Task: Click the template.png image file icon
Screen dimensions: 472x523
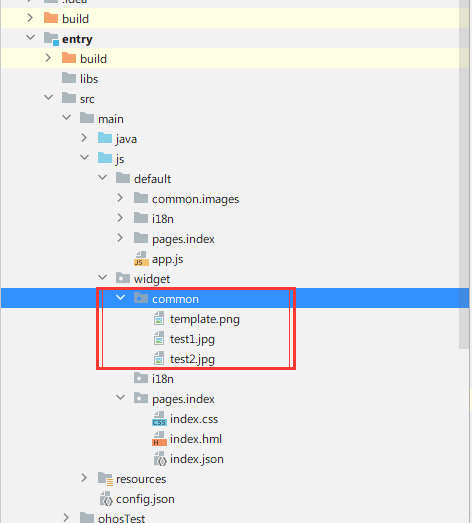Action: pos(159,319)
